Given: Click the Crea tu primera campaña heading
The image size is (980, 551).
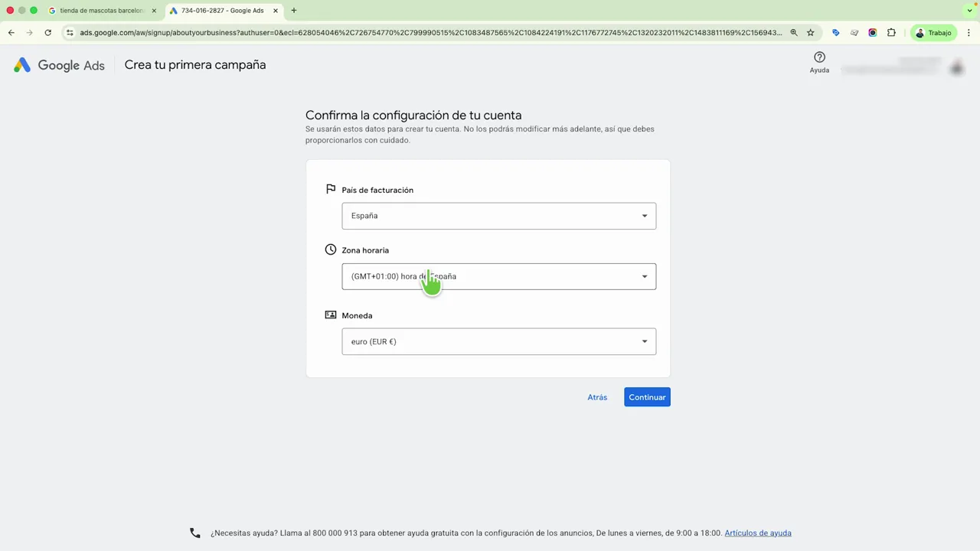Looking at the screenshot, I should pos(195,65).
